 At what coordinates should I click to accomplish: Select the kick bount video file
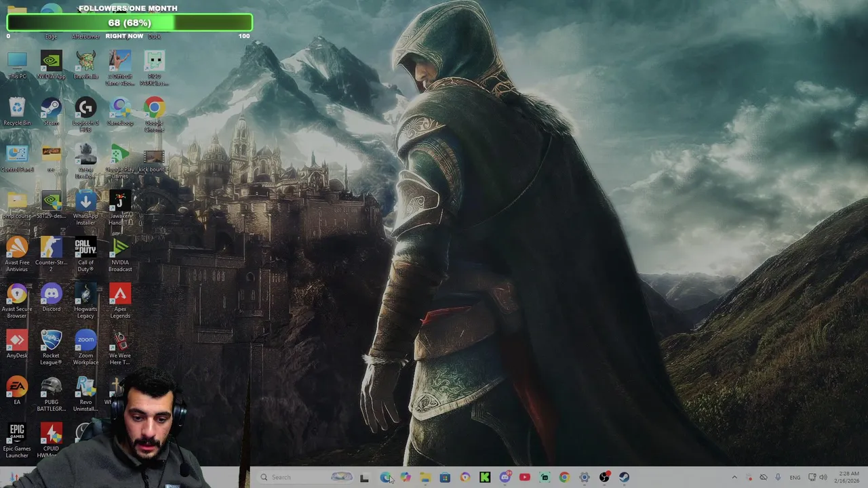tap(155, 161)
